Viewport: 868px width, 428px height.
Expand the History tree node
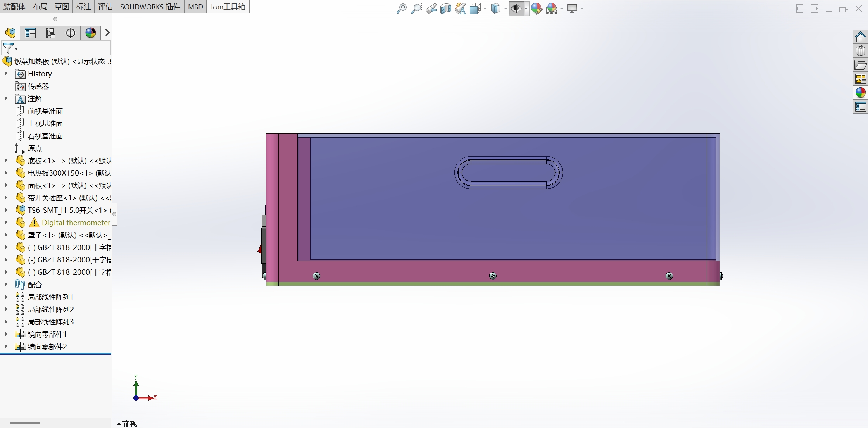tap(6, 74)
